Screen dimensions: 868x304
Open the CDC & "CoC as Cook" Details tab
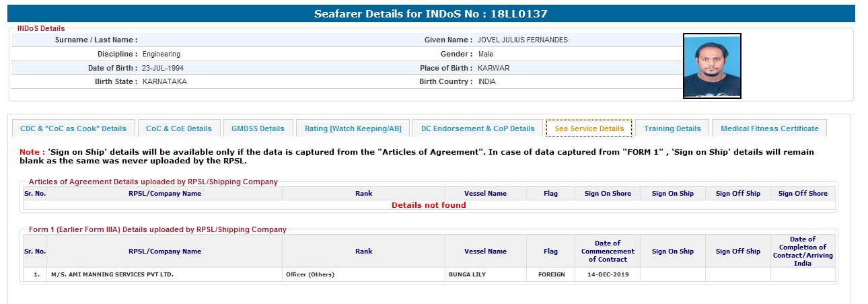tap(73, 128)
